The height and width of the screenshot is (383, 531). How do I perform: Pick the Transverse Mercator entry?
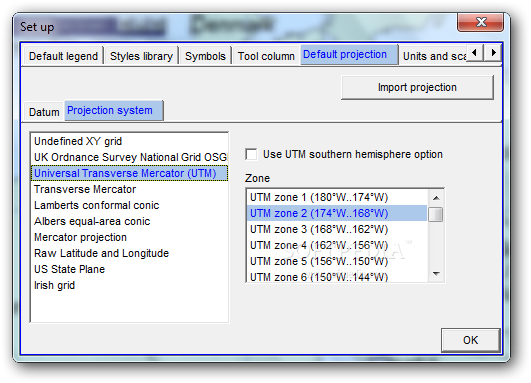pos(129,189)
